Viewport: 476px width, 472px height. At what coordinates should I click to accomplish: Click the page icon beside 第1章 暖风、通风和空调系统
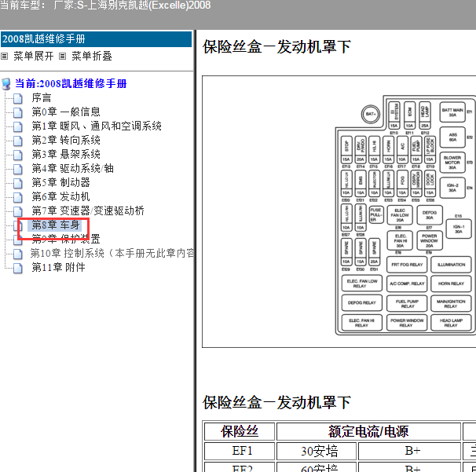click(17, 126)
